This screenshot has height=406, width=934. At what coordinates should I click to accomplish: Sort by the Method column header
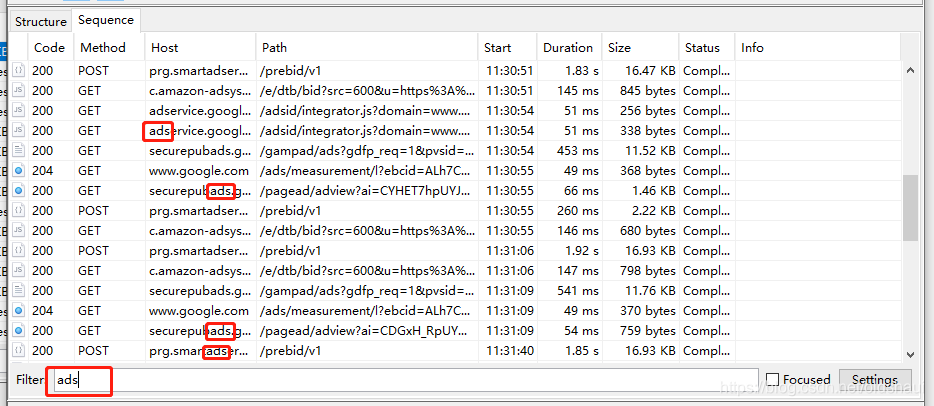pos(109,48)
